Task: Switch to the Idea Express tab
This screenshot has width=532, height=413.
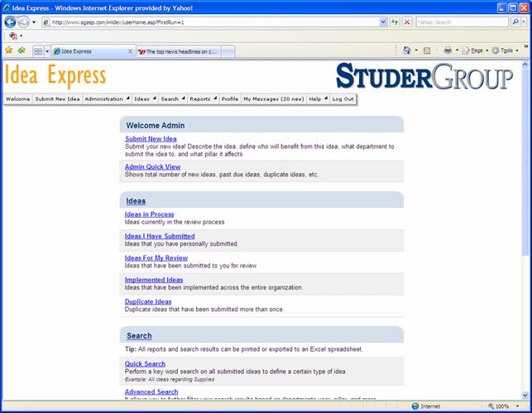Action: 90,51
